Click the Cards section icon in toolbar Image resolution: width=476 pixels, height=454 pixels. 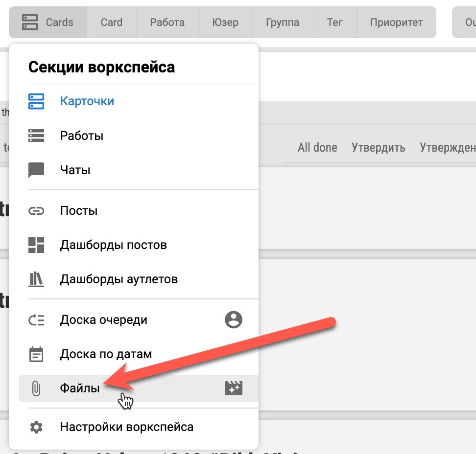[30, 22]
